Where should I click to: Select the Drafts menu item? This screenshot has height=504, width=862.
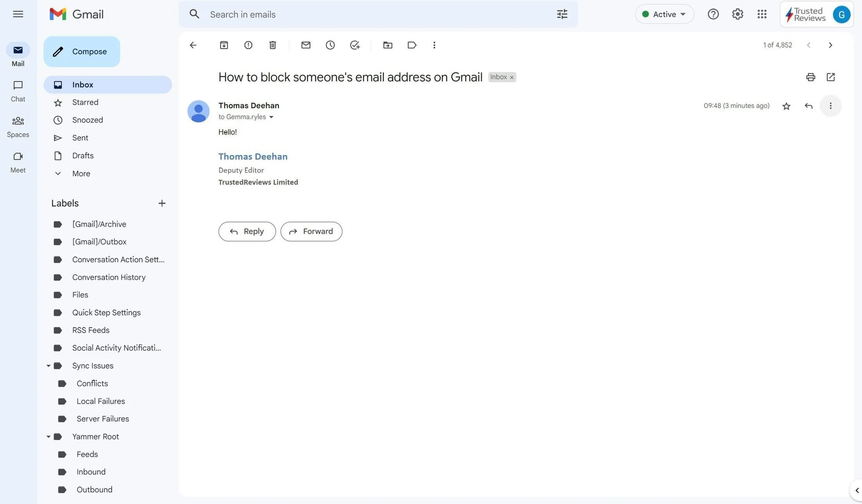pyautogui.click(x=83, y=156)
